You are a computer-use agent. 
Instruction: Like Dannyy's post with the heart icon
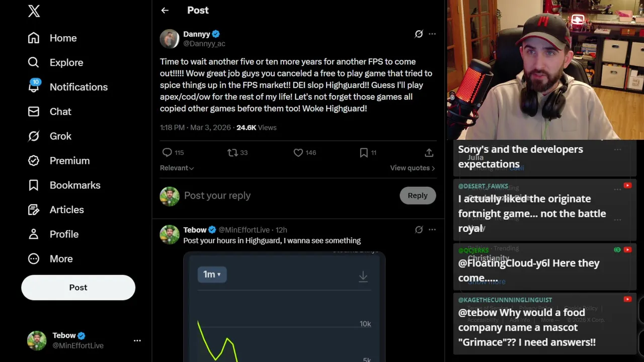point(298,152)
